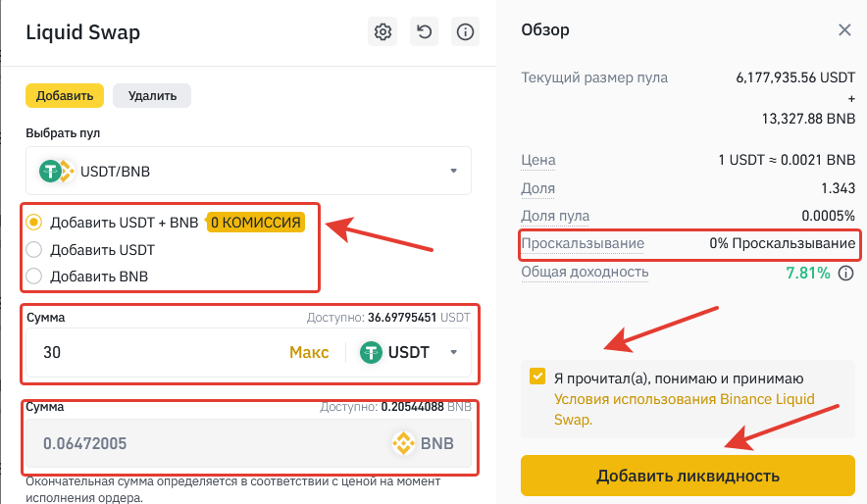Click the 0.0005% pool share value
The width and height of the screenshot is (867, 504).
pos(829,216)
